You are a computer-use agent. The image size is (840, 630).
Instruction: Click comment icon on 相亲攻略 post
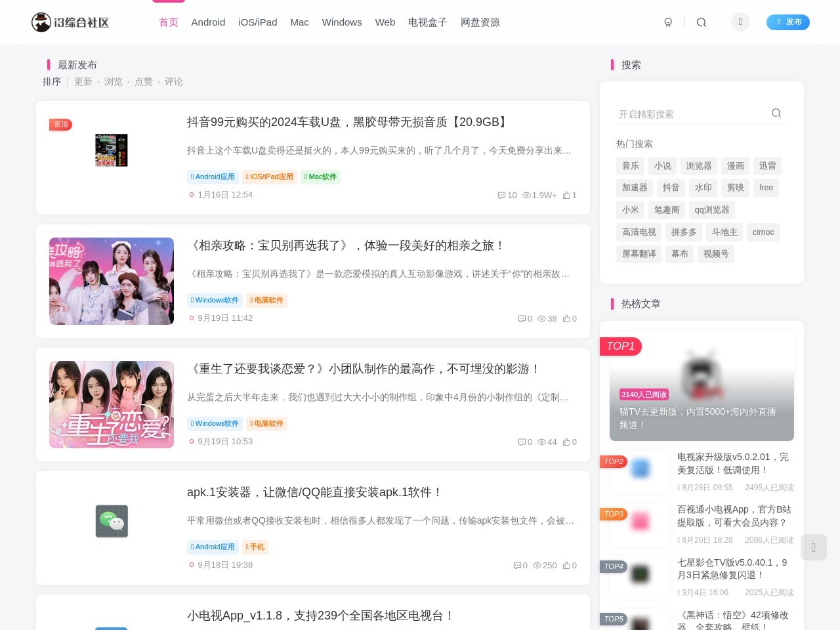tap(522, 319)
